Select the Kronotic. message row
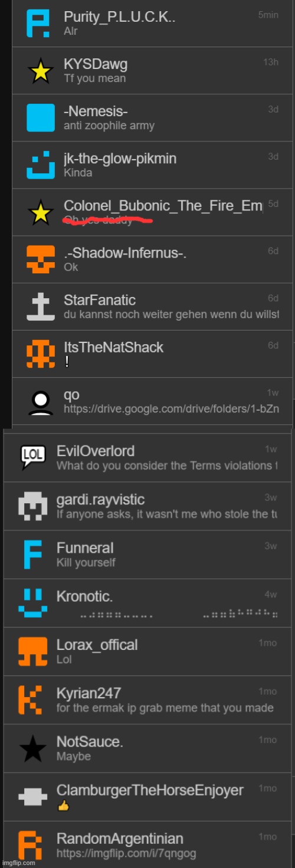This screenshot has width=295, height=868. coord(147,603)
